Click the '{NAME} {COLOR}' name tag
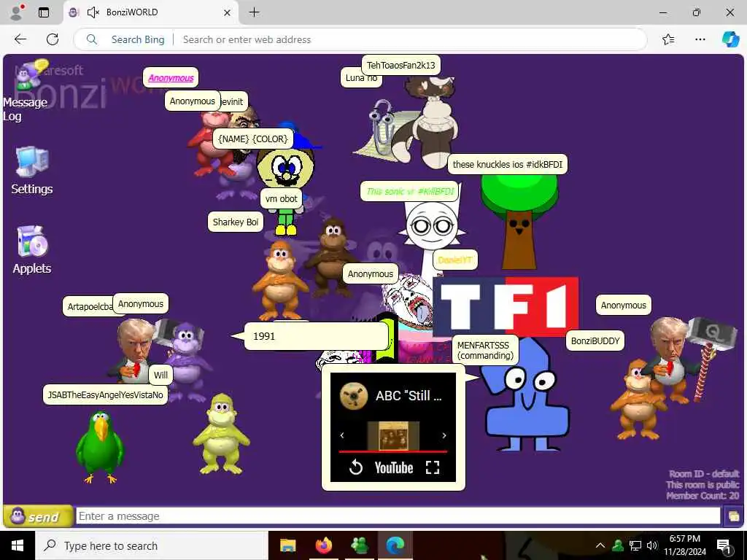This screenshot has width=747, height=560. [x=253, y=139]
